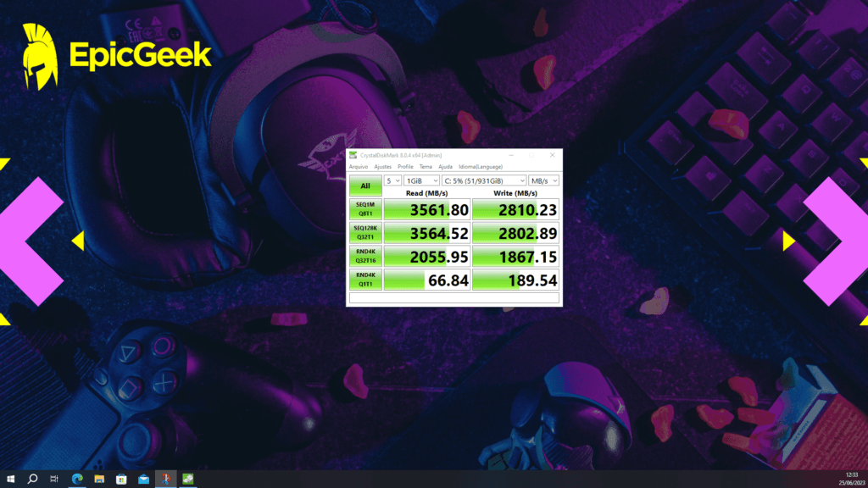Change the MB/s unit dropdown

[x=543, y=180]
